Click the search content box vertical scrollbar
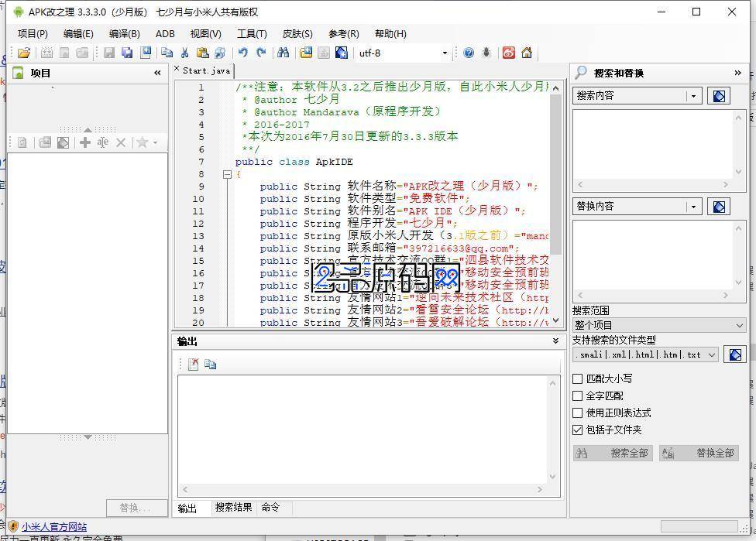The image size is (756, 541). click(738, 145)
